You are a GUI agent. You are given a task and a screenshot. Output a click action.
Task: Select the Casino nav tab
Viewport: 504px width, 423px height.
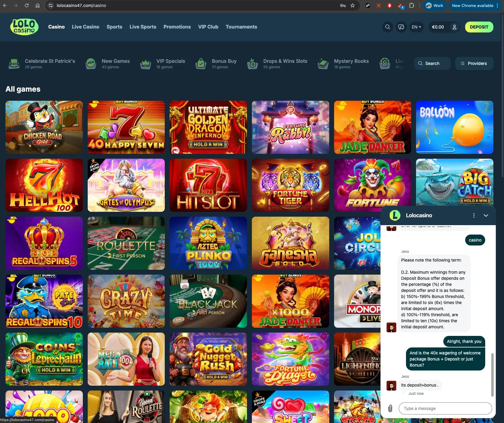pos(56,27)
